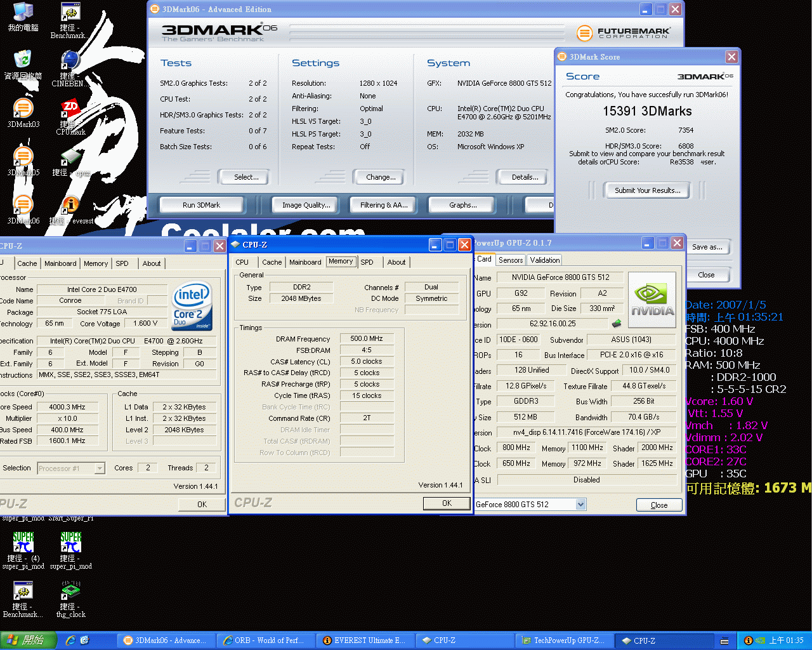The image size is (812, 650).
Task: Open Image Quality... in 3DMark06
Action: tap(306, 205)
